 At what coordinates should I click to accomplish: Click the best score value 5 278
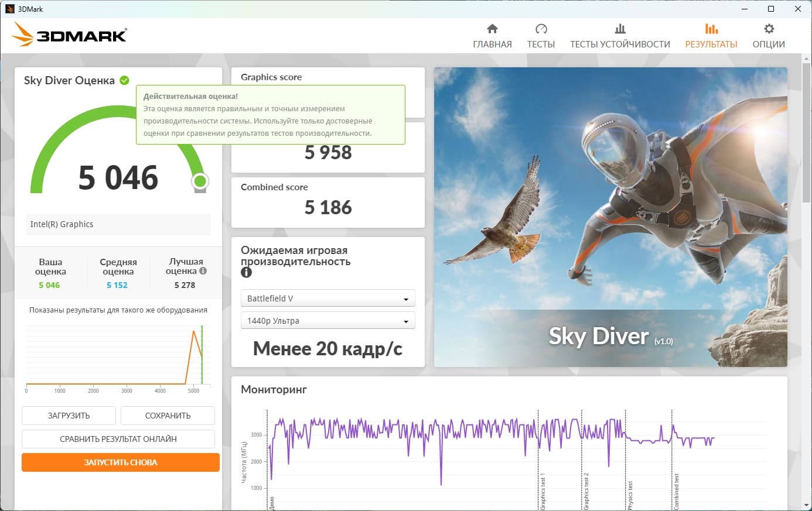point(185,285)
